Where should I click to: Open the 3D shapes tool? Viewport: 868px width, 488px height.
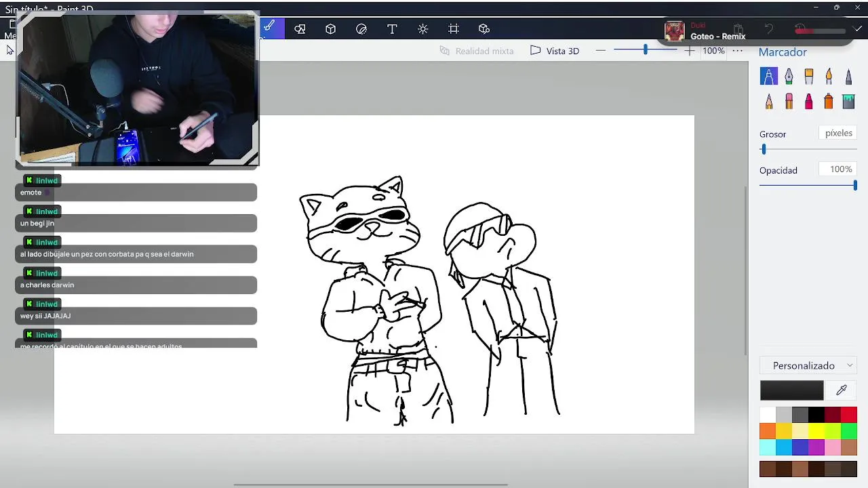[330, 29]
